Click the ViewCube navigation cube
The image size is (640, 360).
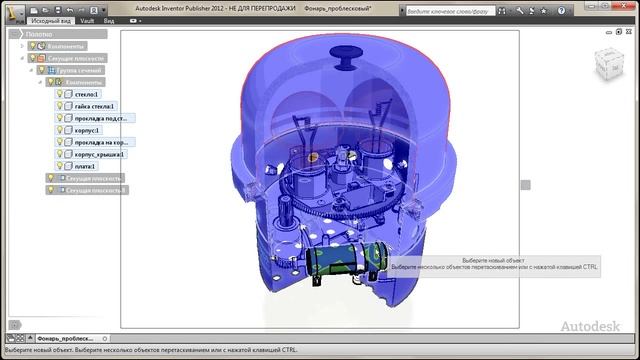609,64
